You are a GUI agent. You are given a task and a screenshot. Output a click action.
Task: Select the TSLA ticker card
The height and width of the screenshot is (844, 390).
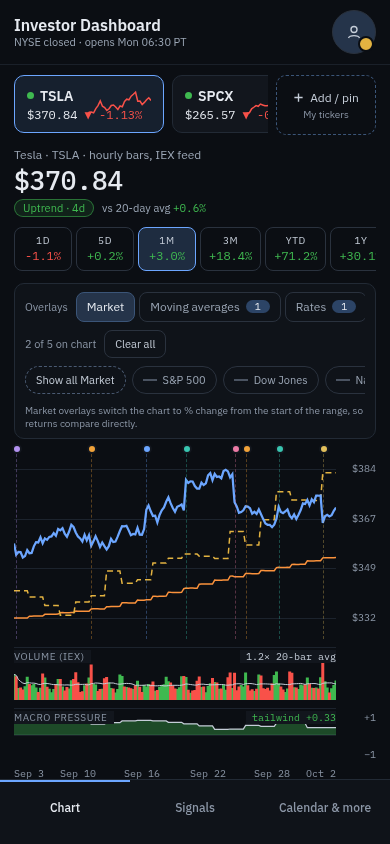89,104
